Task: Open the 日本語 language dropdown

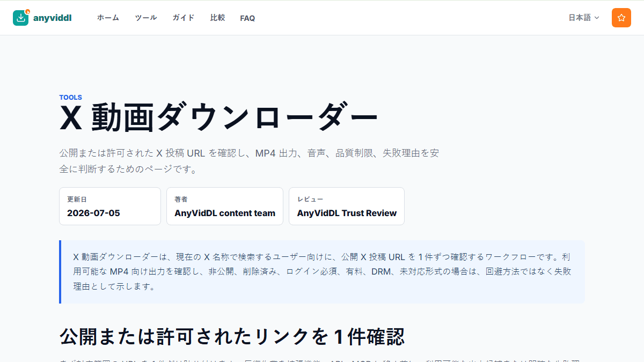Action: click(x=584, y=18)
